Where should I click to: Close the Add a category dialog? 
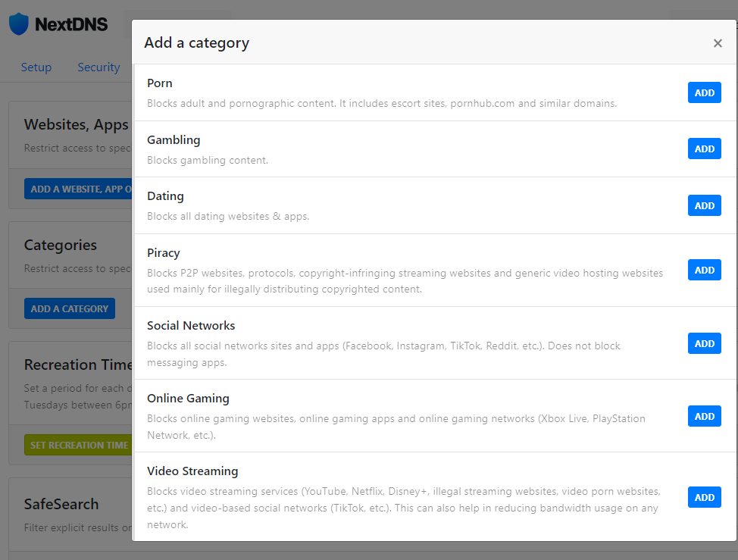pos(718,43)
